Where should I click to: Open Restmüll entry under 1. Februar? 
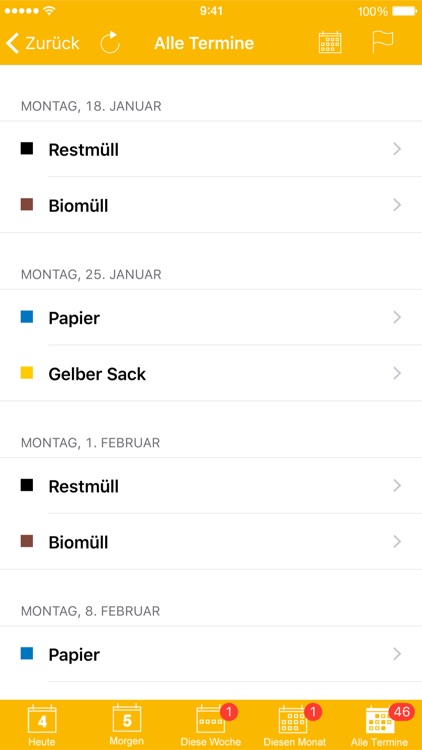pos(211,486)
